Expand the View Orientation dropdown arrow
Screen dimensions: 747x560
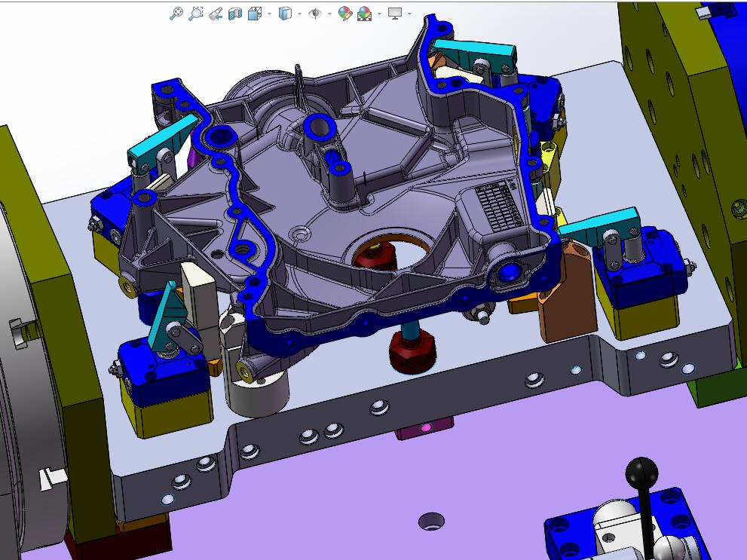pos(269,14)
